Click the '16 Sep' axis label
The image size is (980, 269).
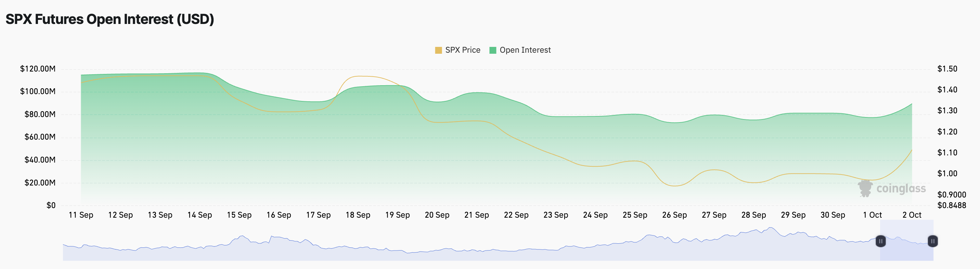[x=279, y=215]
